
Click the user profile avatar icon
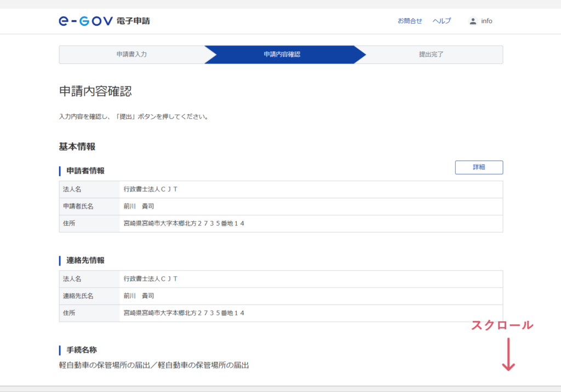click(473, 21)
